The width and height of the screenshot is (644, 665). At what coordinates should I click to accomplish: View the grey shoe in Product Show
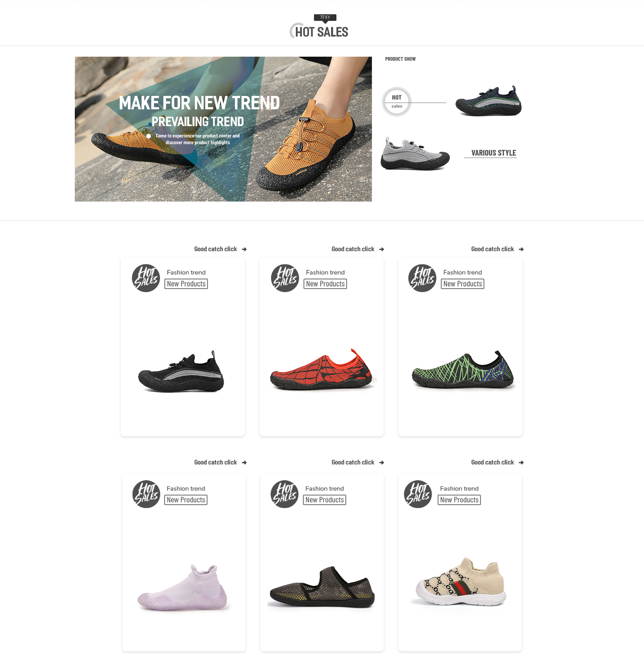coord(415,153)
